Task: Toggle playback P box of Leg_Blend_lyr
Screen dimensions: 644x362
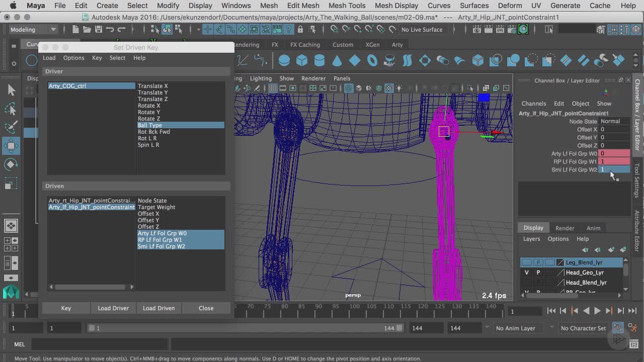Action: 538,262
